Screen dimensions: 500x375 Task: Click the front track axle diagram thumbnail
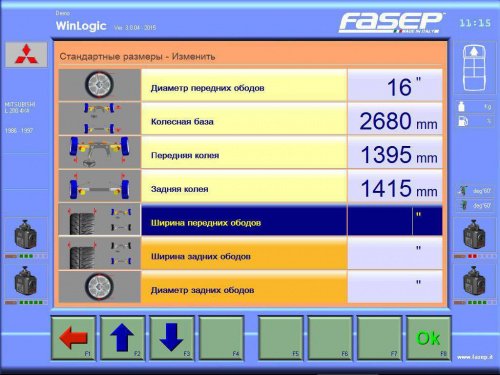click(x=100, y=152)
